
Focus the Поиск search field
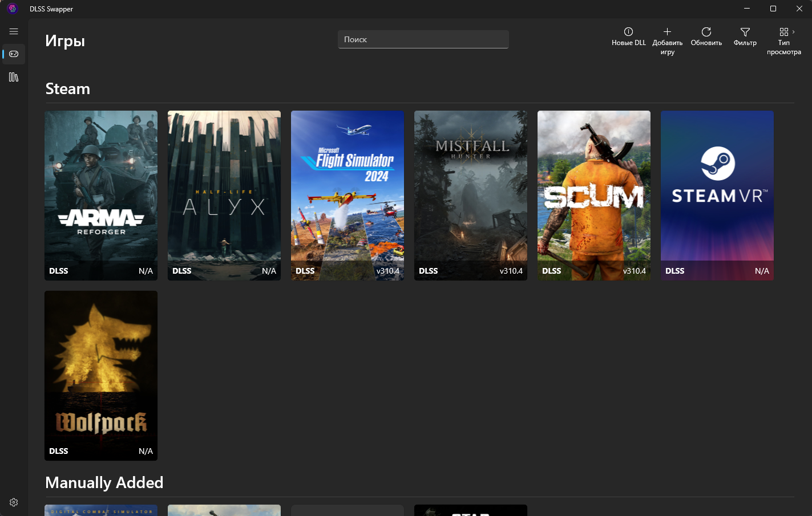coord(423,39)
